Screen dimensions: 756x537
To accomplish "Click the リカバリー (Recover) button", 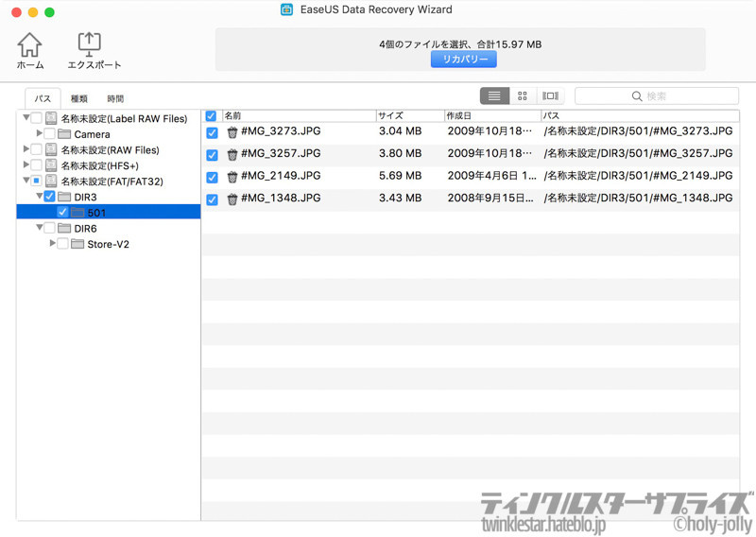I will pos(463,59).
